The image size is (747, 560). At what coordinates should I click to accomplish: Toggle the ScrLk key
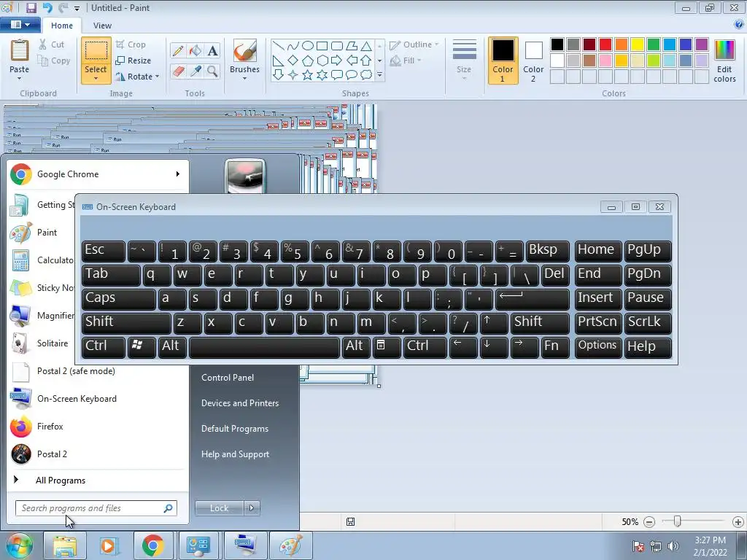coord(648,322)
